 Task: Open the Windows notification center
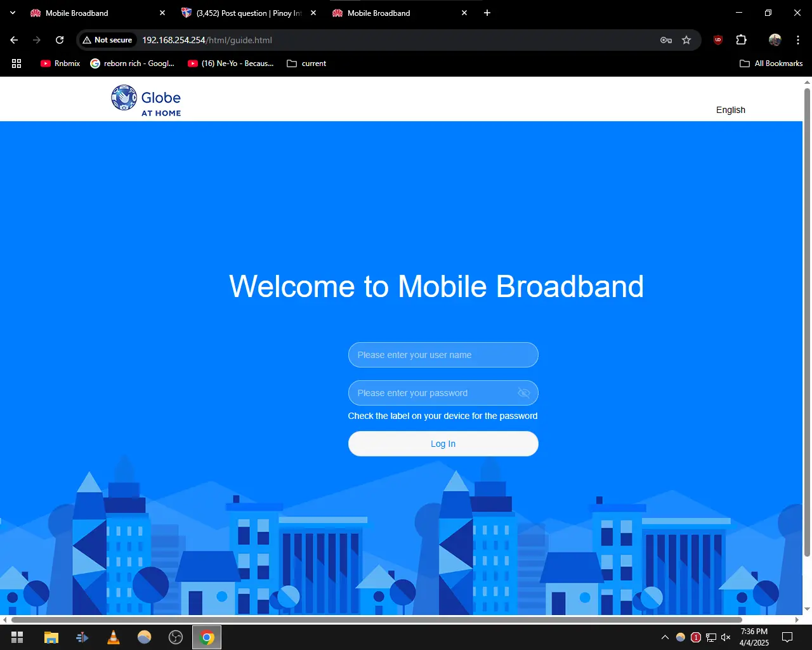787,637
